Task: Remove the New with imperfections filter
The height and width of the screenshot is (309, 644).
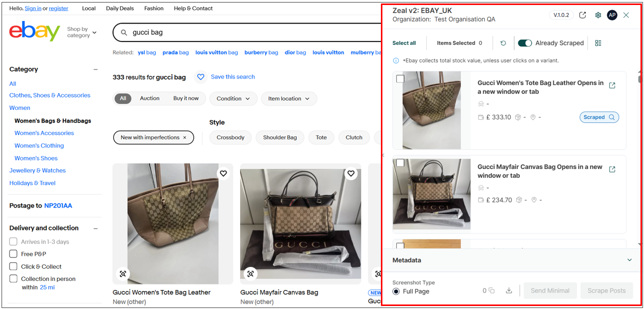Action: point(185,137)
